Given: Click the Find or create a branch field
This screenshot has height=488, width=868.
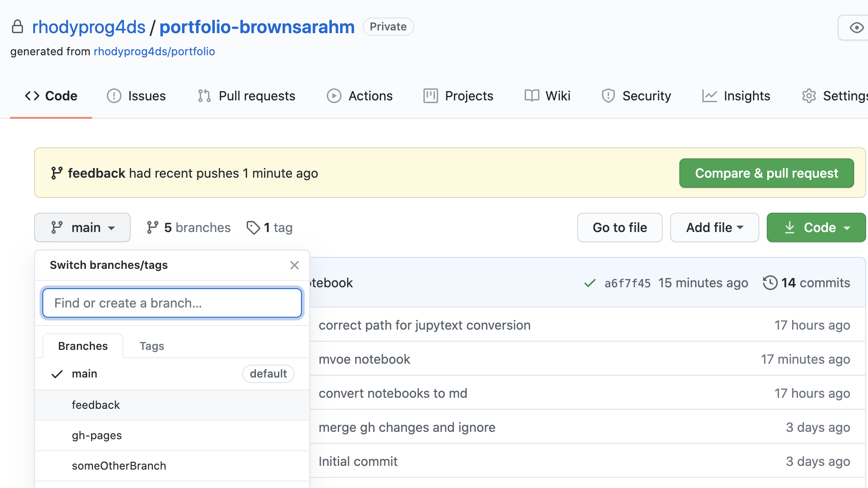Looking at the screenshot, I should tap(172, 303).
